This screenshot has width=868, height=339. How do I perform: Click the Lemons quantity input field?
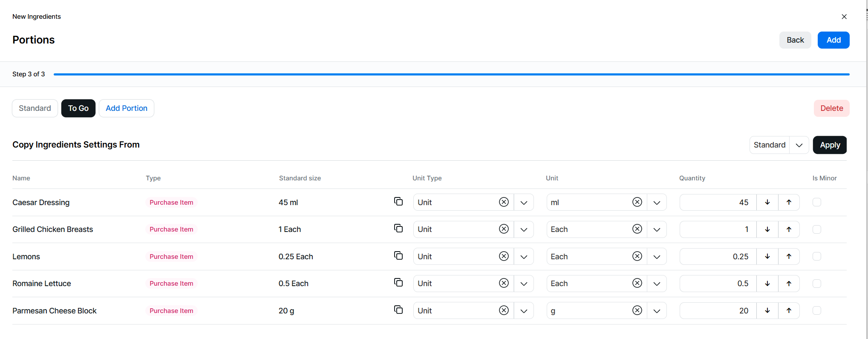tap(718, 256)
